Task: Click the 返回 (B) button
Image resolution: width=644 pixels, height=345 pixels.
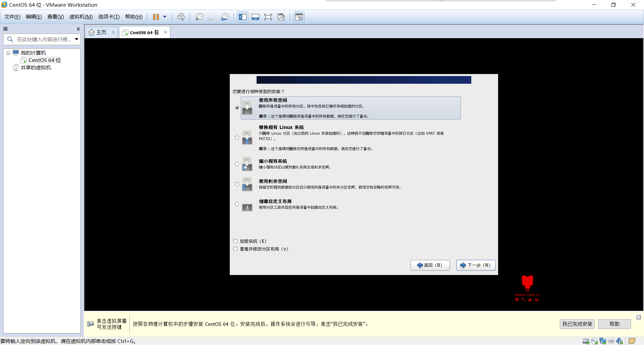Action: [x=430, y=265]
